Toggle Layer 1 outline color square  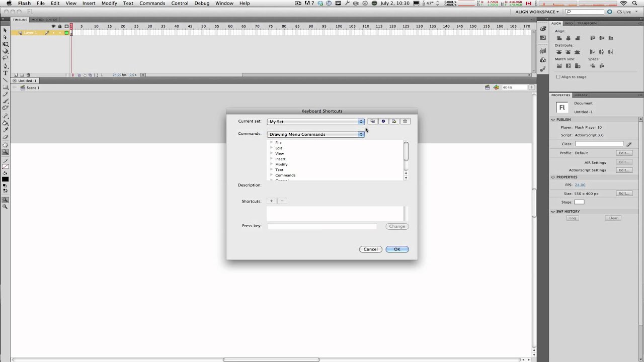click(66, 33)
